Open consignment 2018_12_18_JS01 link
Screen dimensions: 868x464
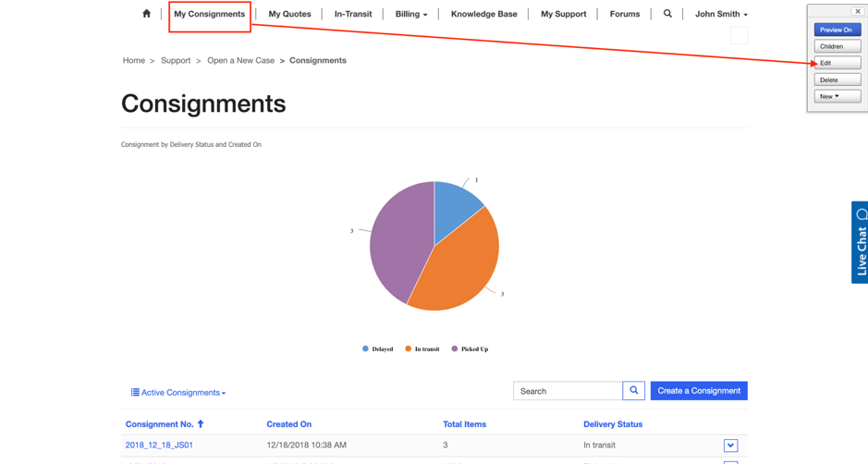[159, 446]
